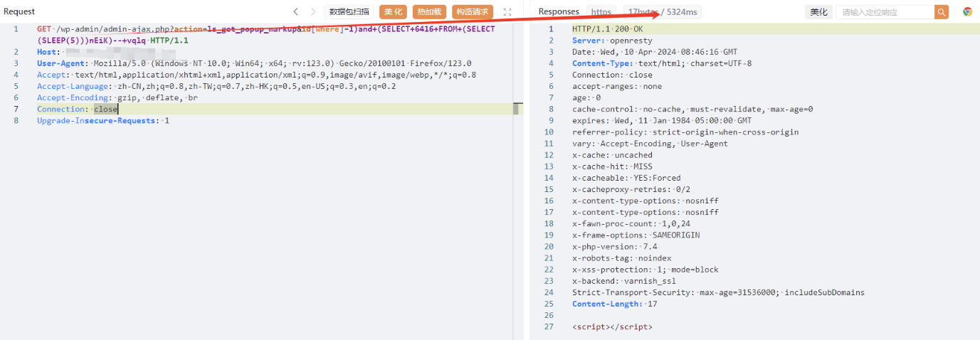Click the Connection: close line in Request

click(x=78, y=109)
